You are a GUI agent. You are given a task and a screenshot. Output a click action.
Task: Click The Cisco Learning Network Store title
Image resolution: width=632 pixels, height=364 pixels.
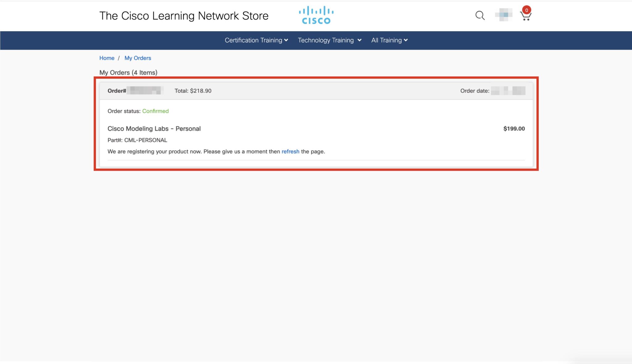[x=184, y=16]
